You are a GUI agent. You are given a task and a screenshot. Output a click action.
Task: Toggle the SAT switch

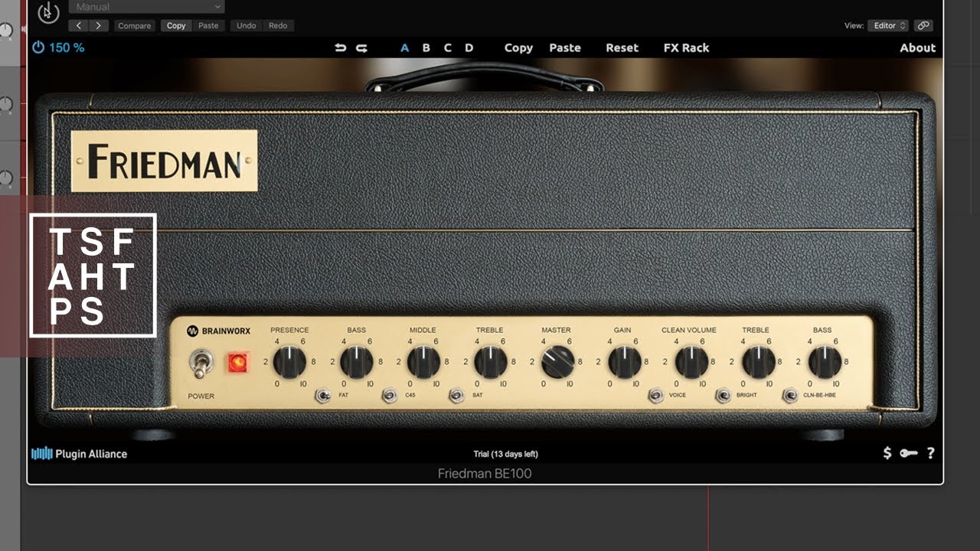(457, 396)
